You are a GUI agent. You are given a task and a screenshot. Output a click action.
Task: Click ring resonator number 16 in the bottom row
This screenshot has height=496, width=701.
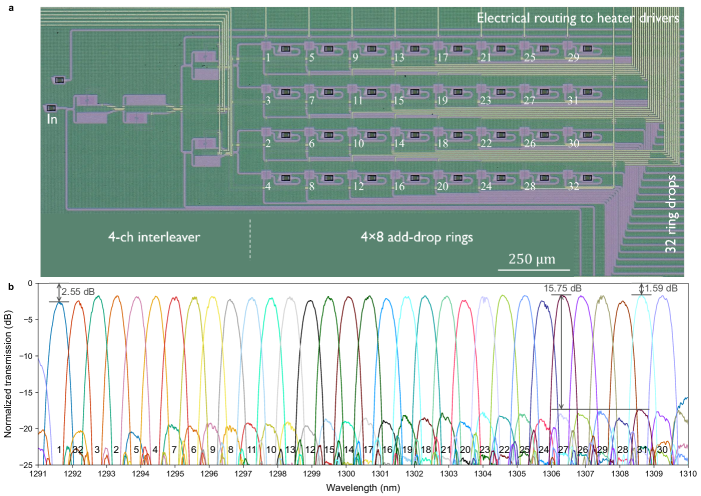398,178
